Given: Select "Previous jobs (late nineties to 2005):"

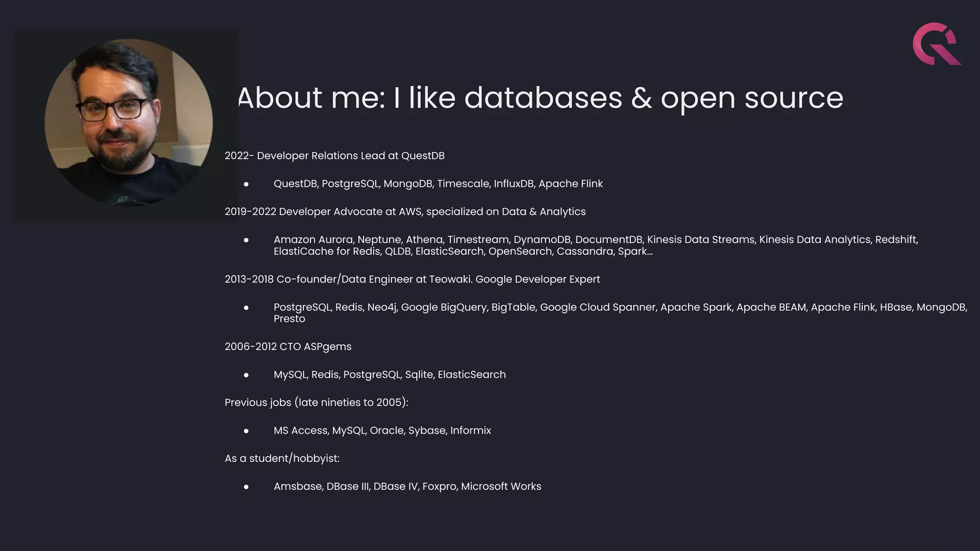Looking at the screenshot, I should tap(316, 403).
